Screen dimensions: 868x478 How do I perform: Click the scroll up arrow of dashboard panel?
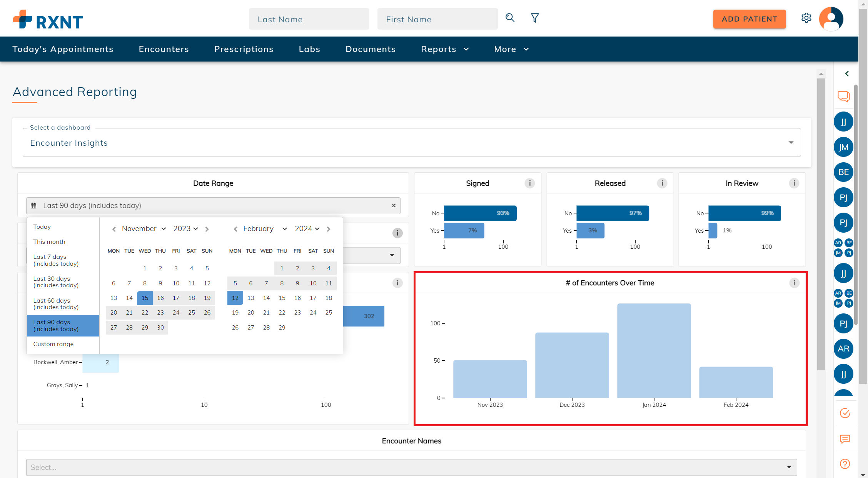821,73
